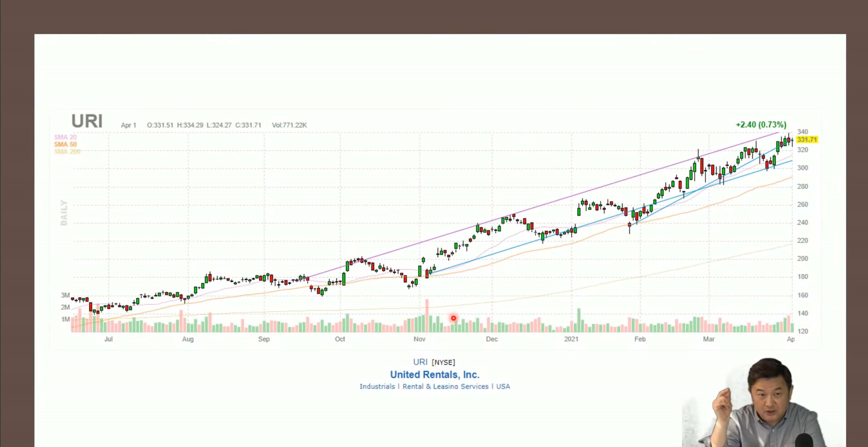The width and height of the screenshot is (868, 447).
Task: Click the 2021 year axis label
Action: point(571,339)
